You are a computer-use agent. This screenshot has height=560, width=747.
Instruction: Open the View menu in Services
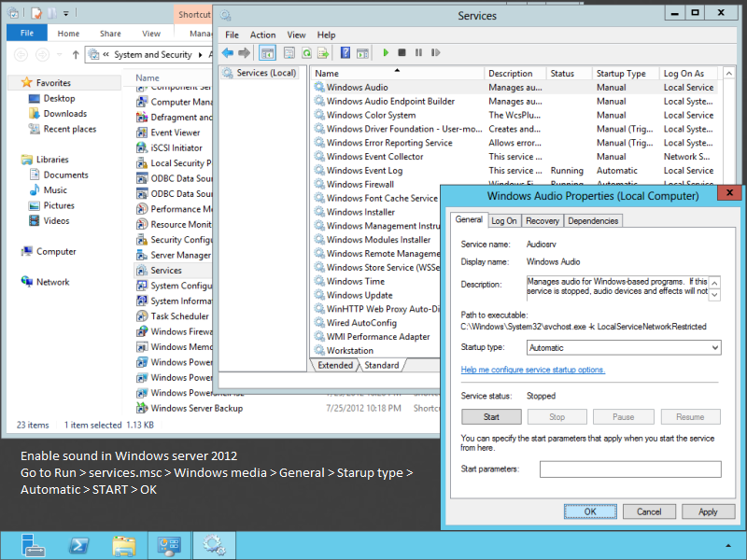pos(296,35)
